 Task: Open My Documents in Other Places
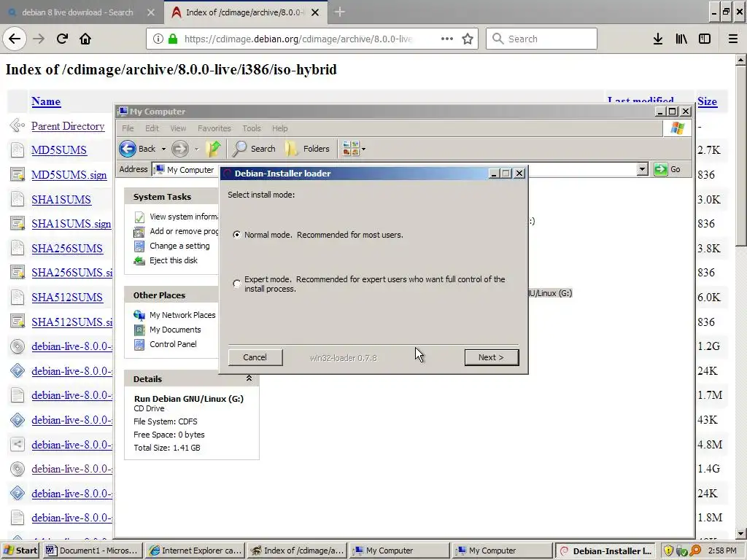point(168,330)
